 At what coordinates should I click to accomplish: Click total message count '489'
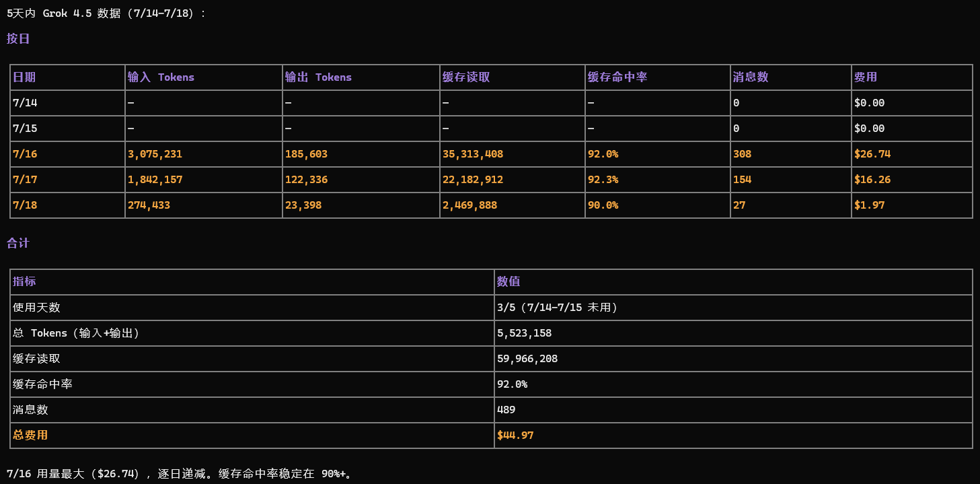pyautogui.click(x=506, y=410)
